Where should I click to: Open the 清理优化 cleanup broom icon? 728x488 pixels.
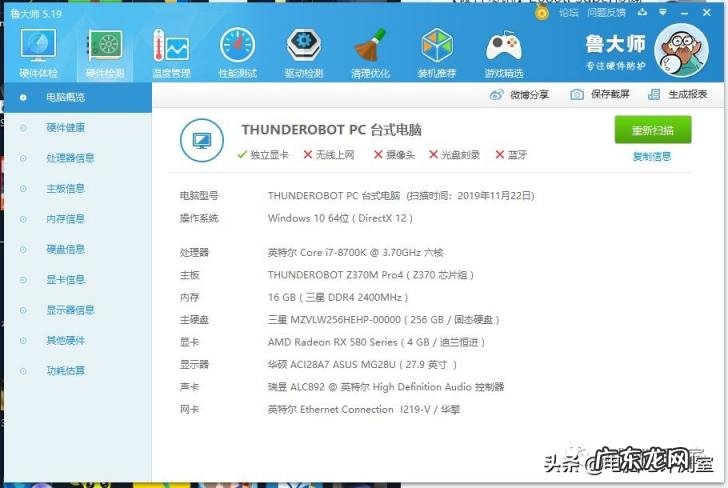point(370,53)
